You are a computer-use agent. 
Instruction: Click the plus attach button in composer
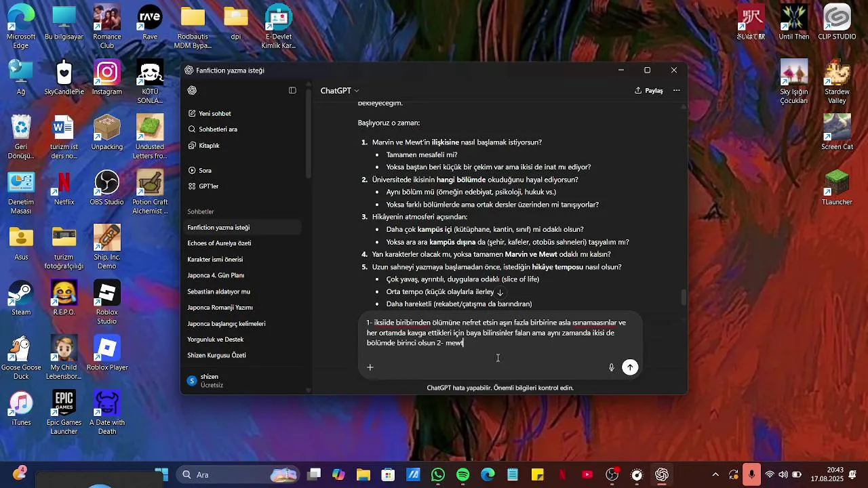tap(370, 367)
